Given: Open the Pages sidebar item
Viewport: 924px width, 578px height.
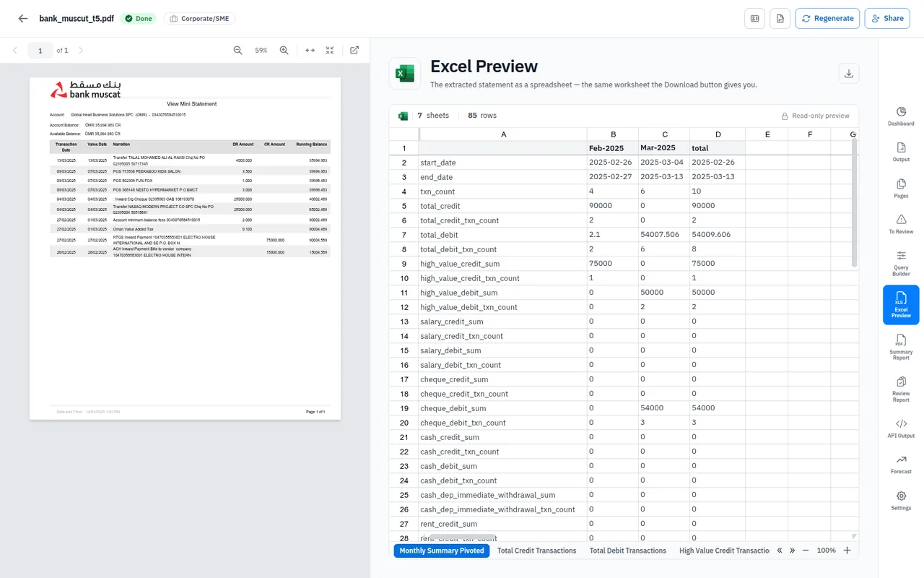Looking at the screenshot, I should pos(901,189).
